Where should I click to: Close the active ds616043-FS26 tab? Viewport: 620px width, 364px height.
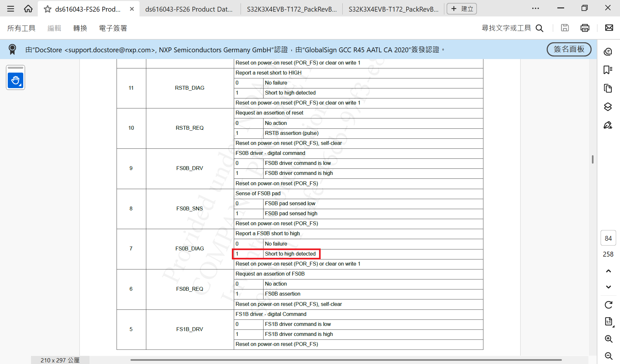point(132,9)
